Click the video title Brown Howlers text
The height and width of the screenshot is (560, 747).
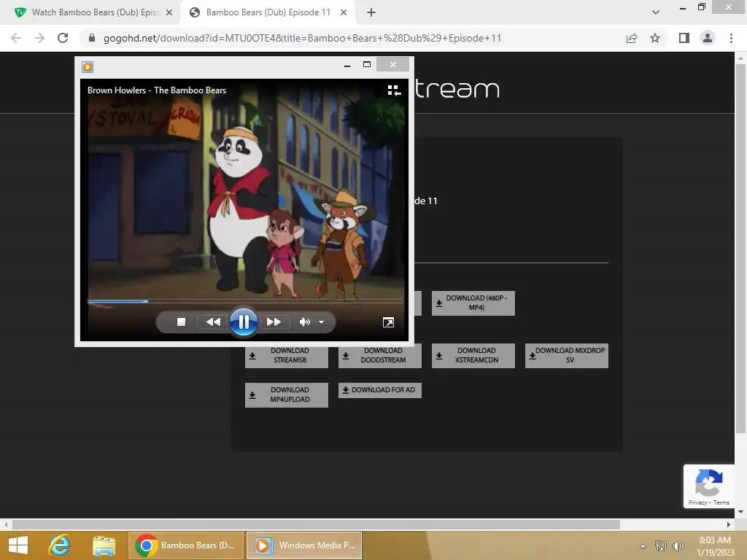point(157,90)
